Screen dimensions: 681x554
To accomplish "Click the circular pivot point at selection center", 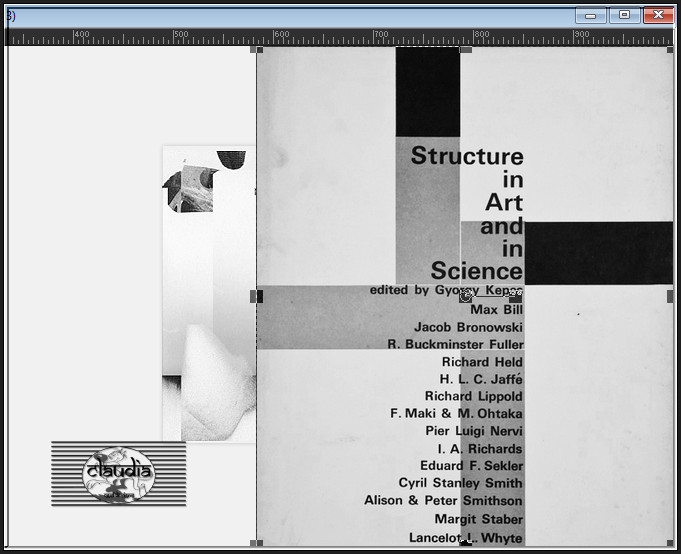I will [466, 297].
